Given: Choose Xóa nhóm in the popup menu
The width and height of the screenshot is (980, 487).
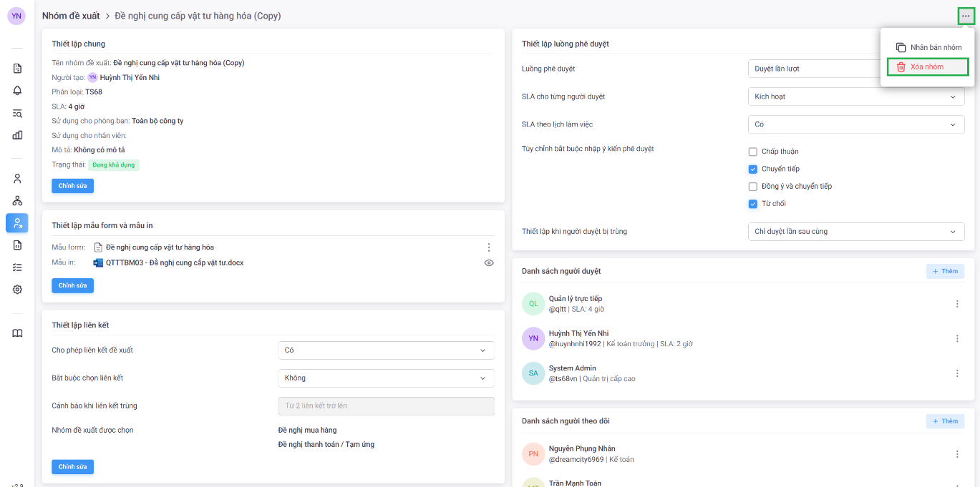Looking at the screenshot, I should tap(926, 67).
